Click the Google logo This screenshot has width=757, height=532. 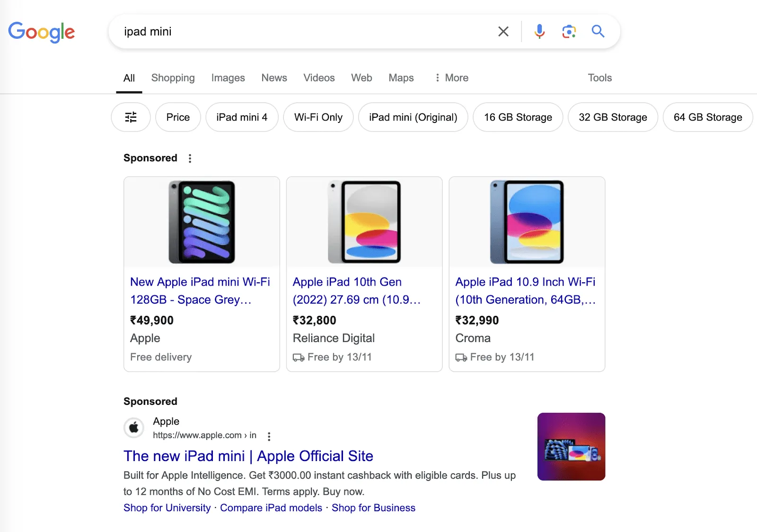tap(42, 32)
